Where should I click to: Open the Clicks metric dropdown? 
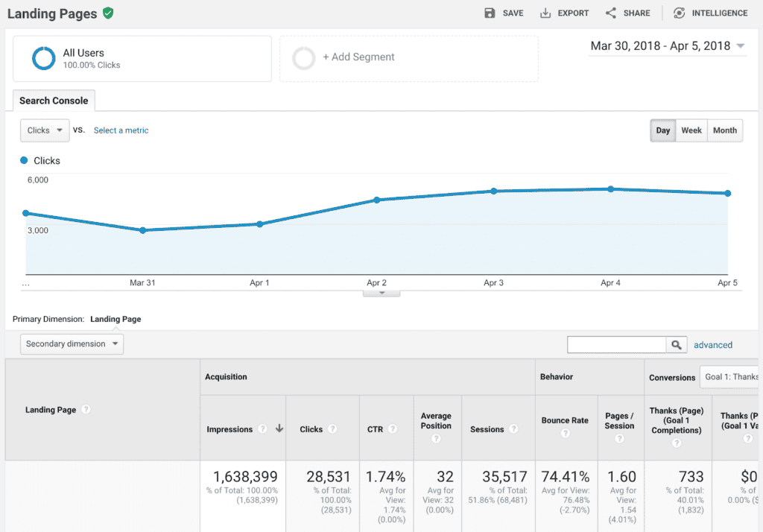pos(45,130)
